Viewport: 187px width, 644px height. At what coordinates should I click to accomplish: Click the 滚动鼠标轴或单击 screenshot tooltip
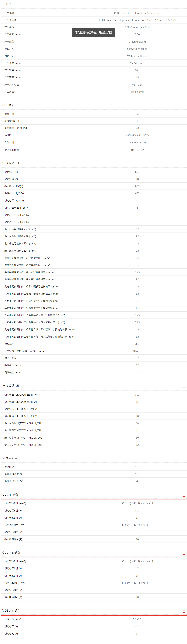[93, 32]
